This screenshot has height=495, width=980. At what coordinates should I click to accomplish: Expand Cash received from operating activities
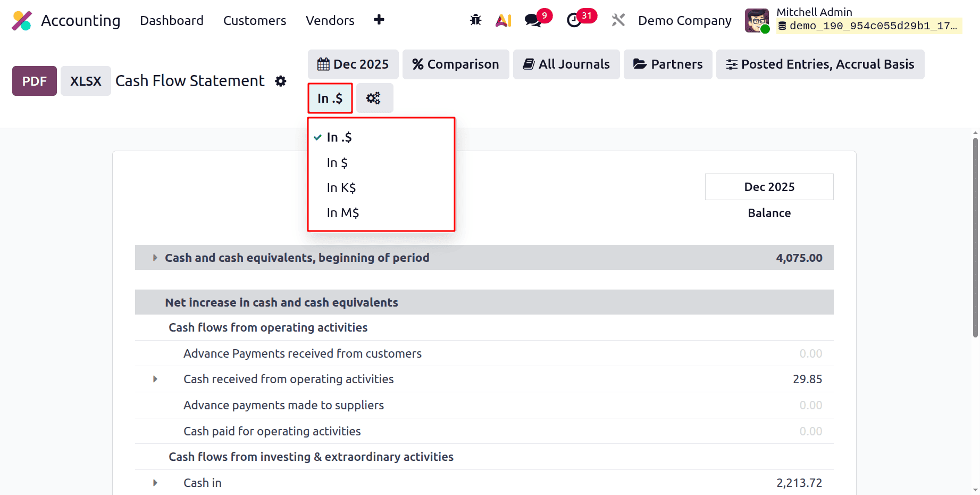tap(155, 379)
